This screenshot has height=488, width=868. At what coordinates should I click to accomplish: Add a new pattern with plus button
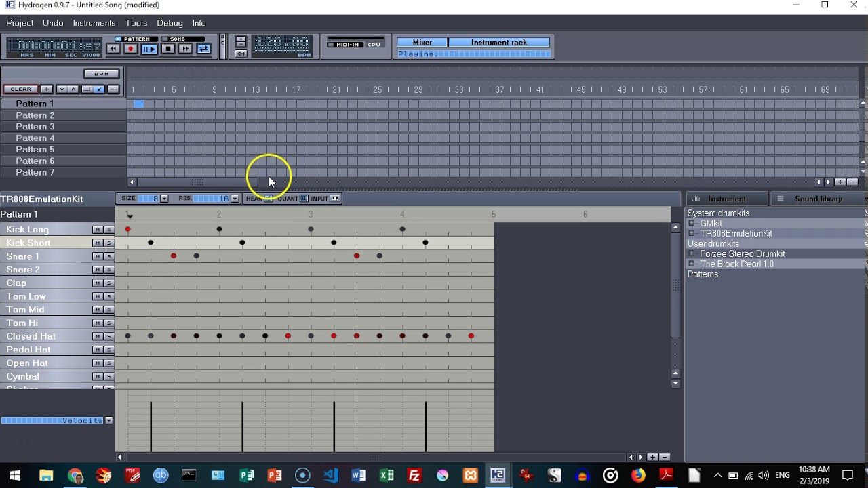[x=46, y=89]
